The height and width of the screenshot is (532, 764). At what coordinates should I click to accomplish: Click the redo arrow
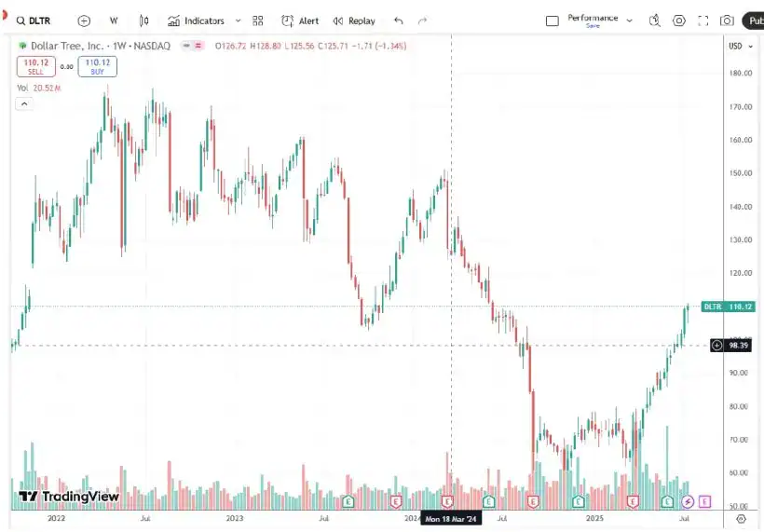click(x=423, y=20)
